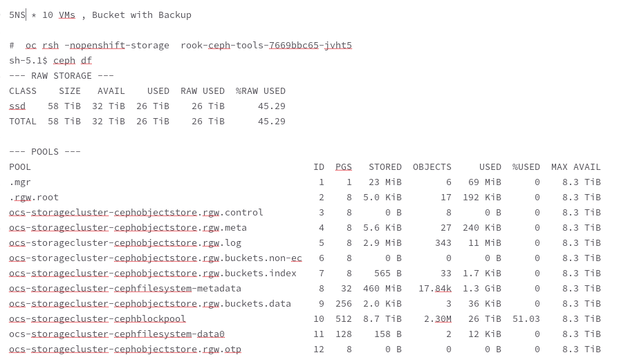
Task: Click the rgw.otp pool name
Action: pyautogui.click(x=125, y=349)
